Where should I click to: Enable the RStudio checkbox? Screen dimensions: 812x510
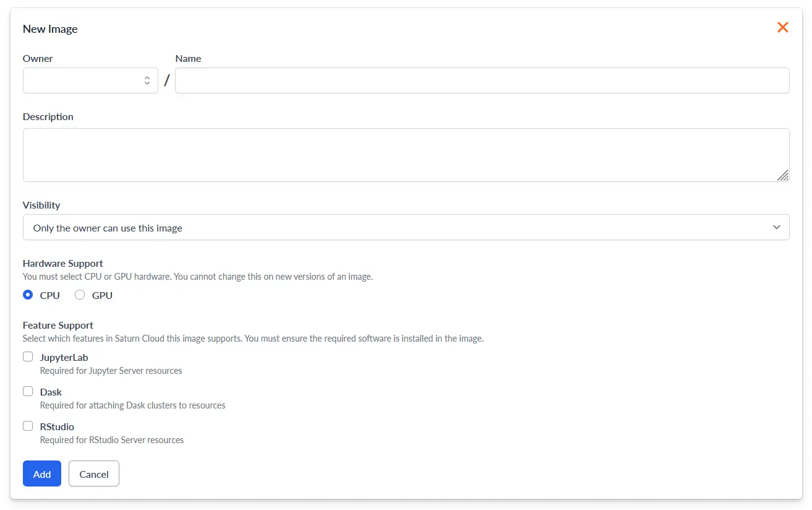(28, 426)
